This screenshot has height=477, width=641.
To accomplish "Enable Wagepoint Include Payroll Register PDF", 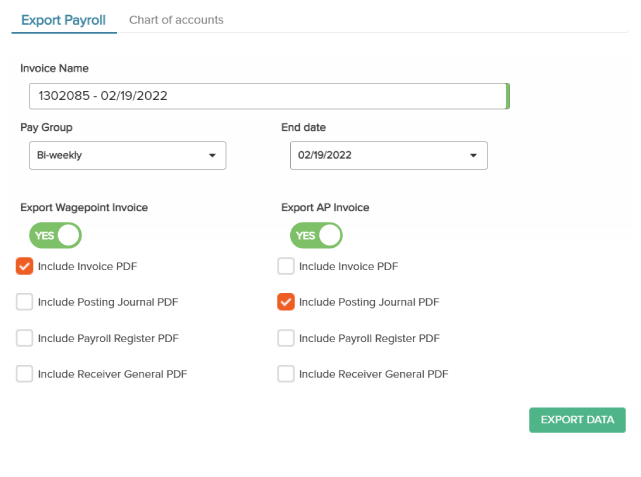I will pos(25,338).
